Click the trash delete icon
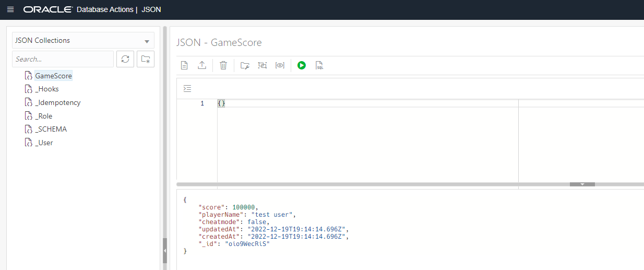The height and width of the screenshot is (270, 644). (223, 65)
